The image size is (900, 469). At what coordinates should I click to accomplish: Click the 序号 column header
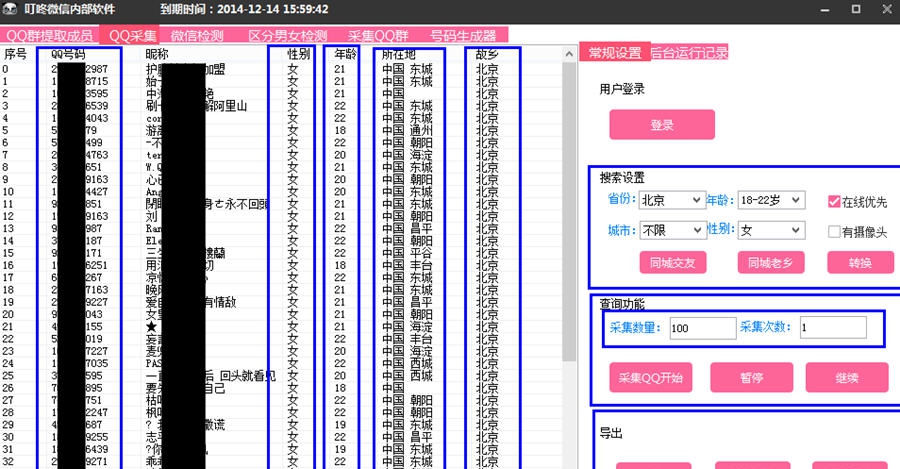point(15,54)
